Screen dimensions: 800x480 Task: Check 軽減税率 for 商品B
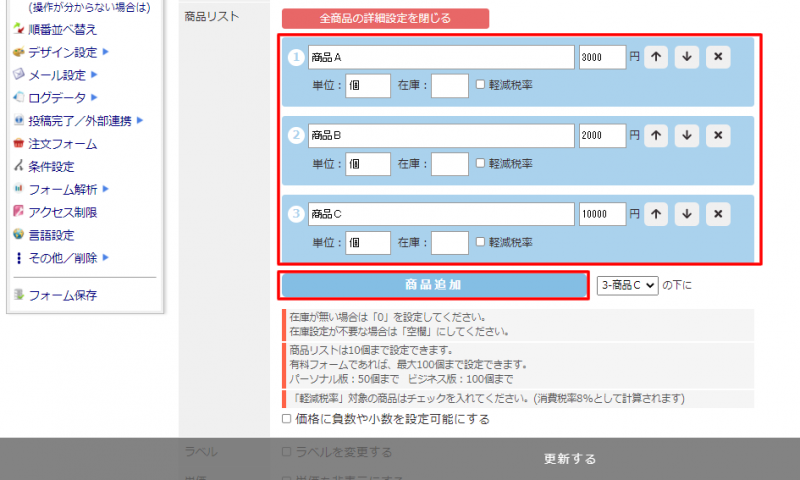click(481, 163)
